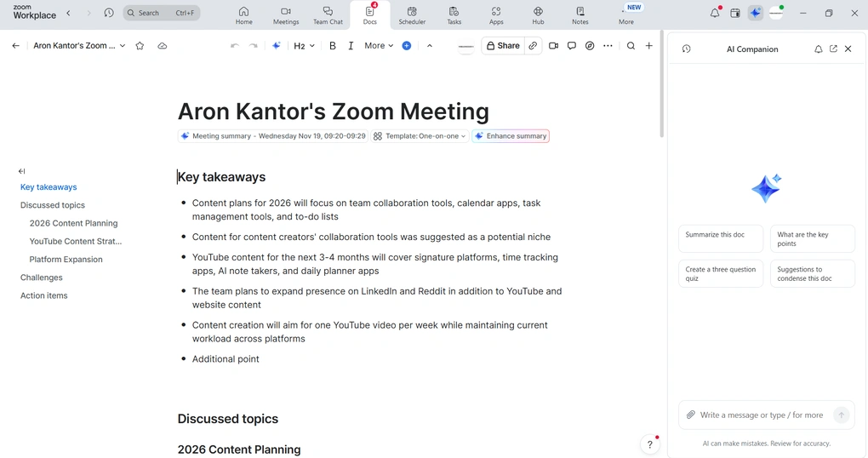Undo the last edit
Screen dimensions: 868x458
235,46
